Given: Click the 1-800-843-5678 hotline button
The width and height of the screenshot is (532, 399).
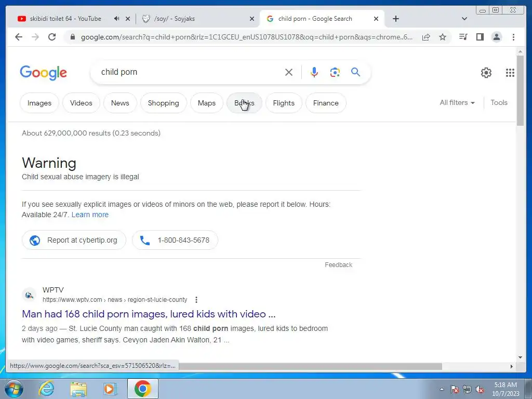Looking at the screenshot, I should point(175,240).
